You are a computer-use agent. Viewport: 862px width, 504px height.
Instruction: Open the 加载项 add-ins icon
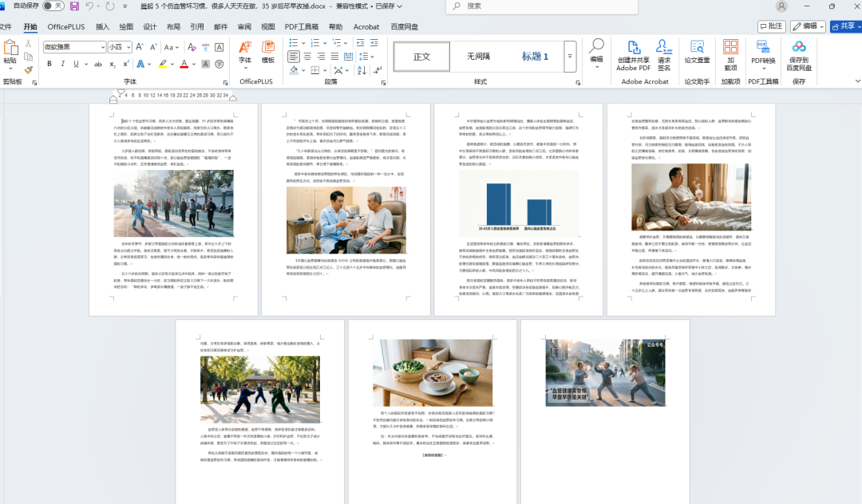[730, 56]
